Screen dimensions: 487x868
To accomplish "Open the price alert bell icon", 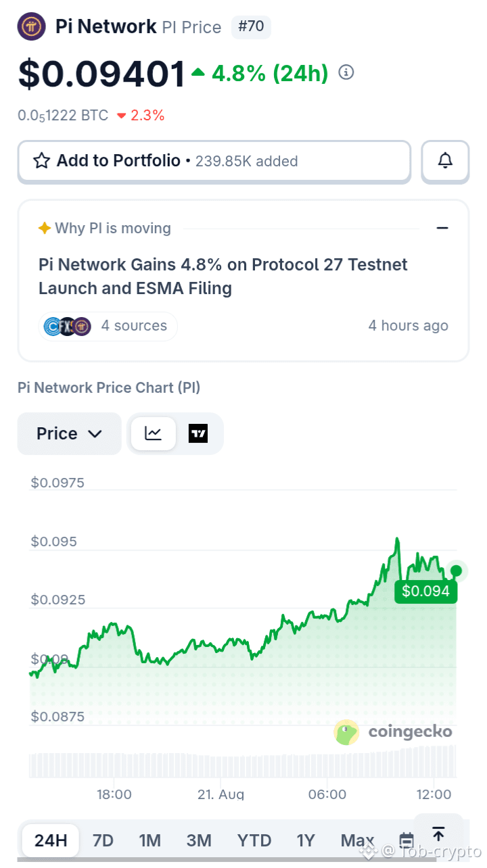I will [445, 161].
